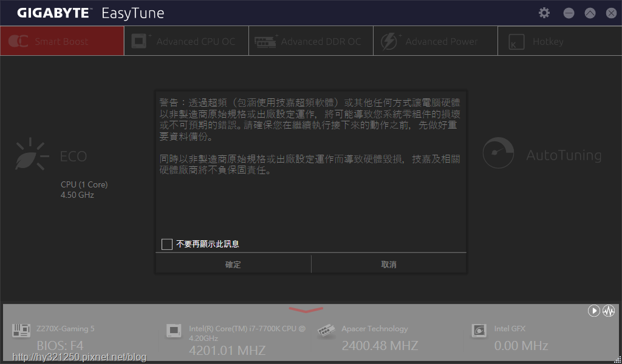Image resolution: width=622 pixels, height=364 pixels.
Task: Click the 4.50 GHz frequency value
Action: click(x=77, y=195)
